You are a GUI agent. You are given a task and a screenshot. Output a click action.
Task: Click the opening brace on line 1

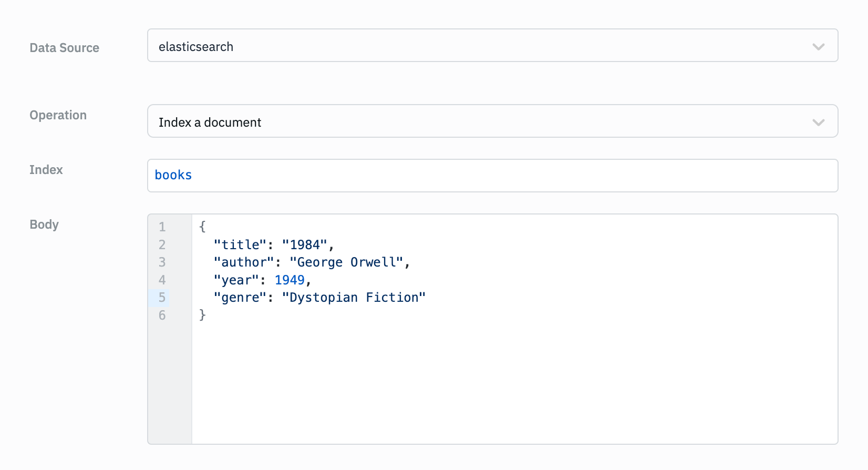pos(202,227)
